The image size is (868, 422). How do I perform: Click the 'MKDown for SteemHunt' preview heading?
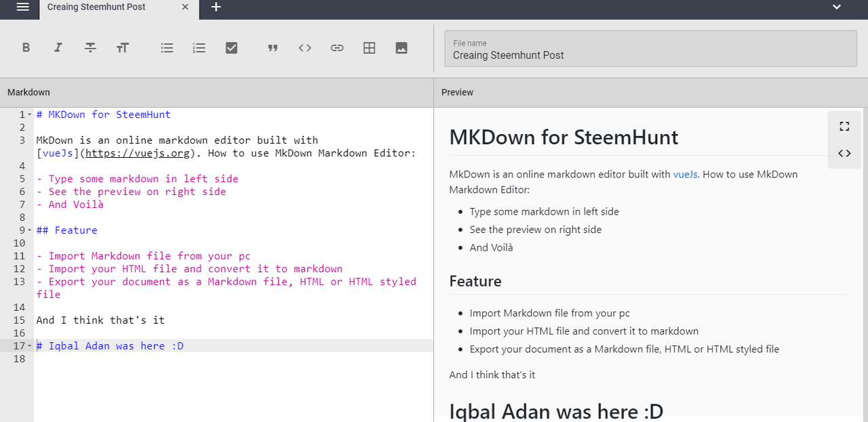point(564,138)
